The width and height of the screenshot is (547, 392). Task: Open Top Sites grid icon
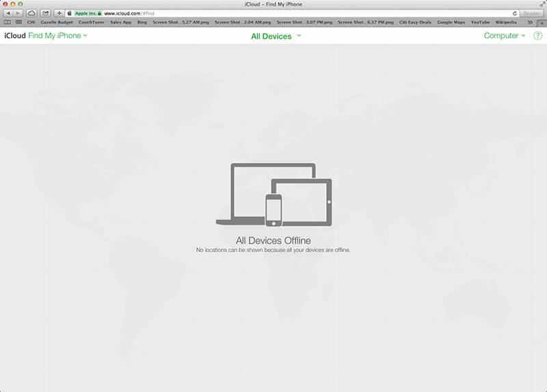click(x=18, y=23)
